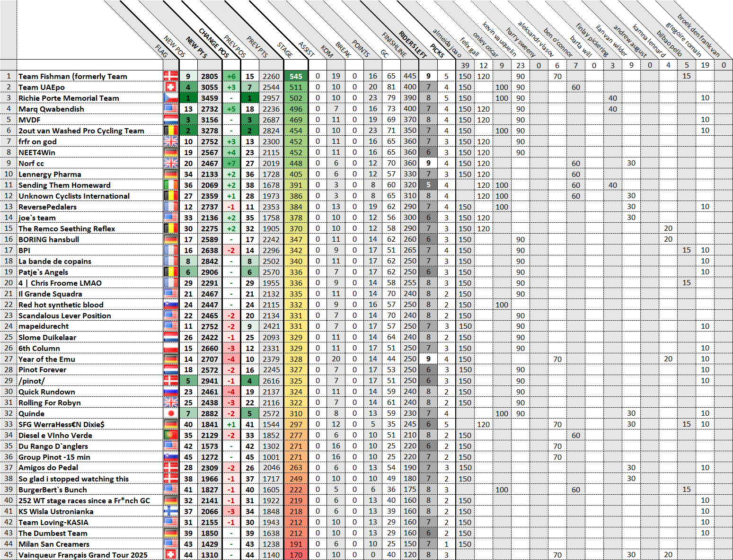
Task: Click the NEW PTS column header
Action: [x=196, y=47]
